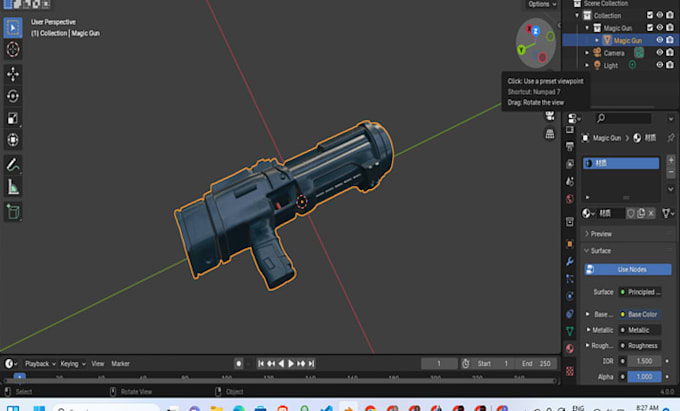Open the Material properties tab
Image resolution: width=680 pixels, height=411 pixels.
tap(570, 349)
